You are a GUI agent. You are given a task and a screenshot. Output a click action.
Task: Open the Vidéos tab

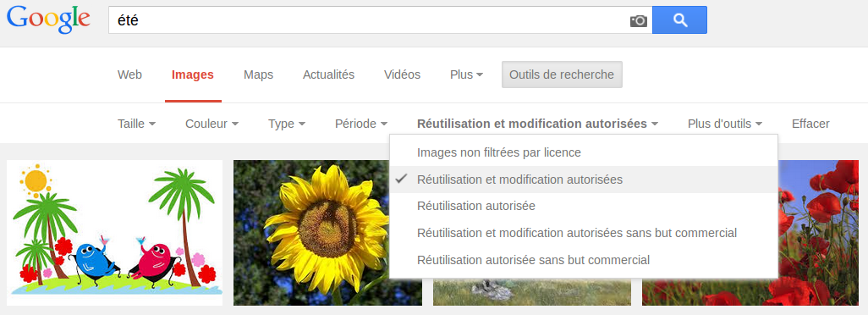coord(402,75)
